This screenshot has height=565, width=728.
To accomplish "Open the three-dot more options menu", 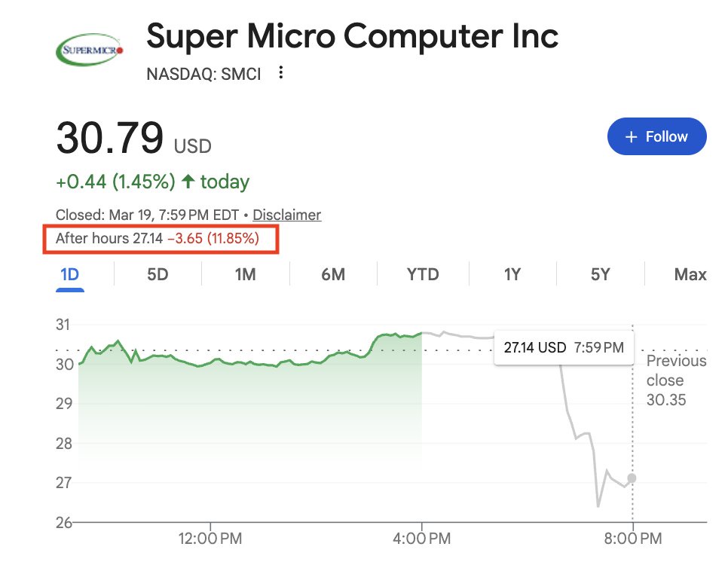I will [x=281, y=73].
